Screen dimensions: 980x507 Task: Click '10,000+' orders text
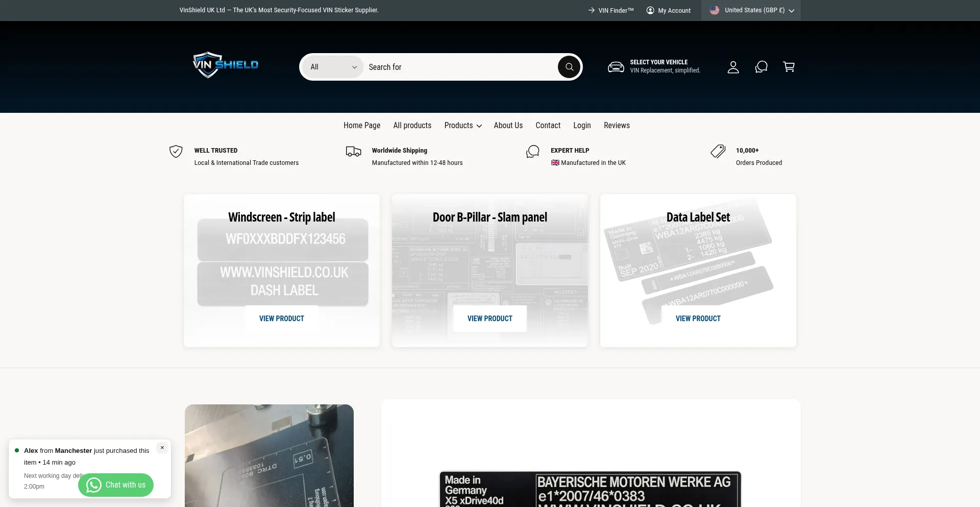pyautogui.click(x=747, y=151)
